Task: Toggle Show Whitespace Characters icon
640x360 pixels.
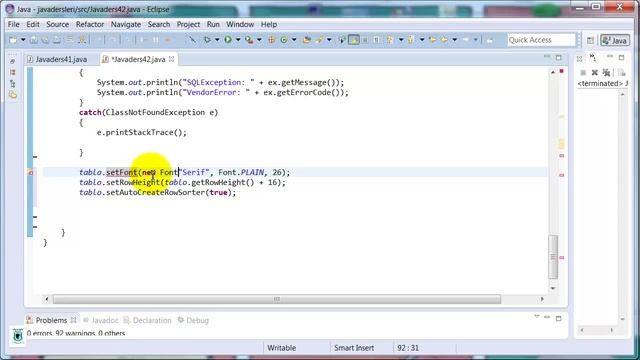Action: click(376, 40)
